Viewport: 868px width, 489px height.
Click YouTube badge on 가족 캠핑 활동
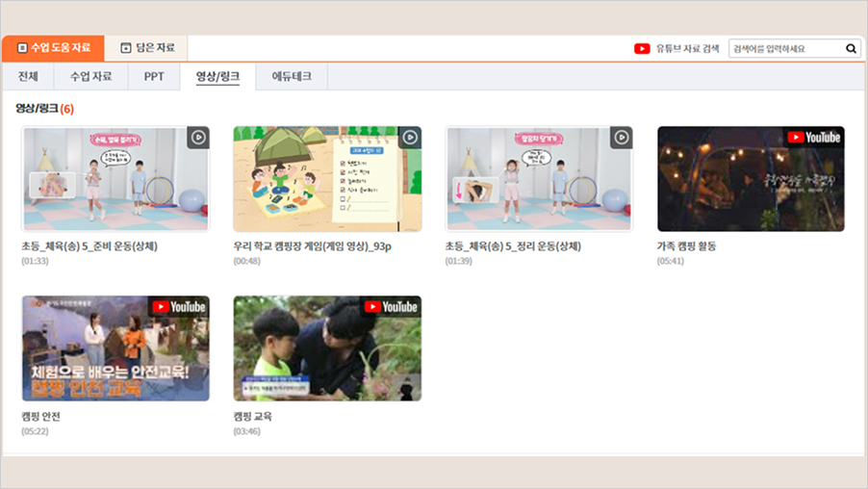pos(814,138)
